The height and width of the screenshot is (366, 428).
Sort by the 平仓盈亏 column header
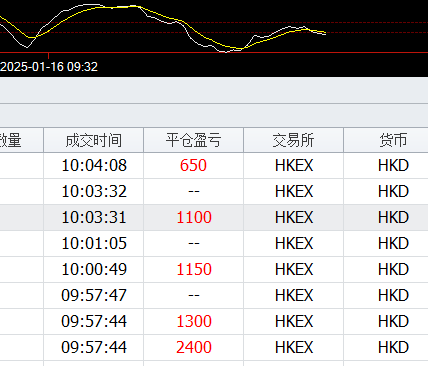[x=194, y=140]
